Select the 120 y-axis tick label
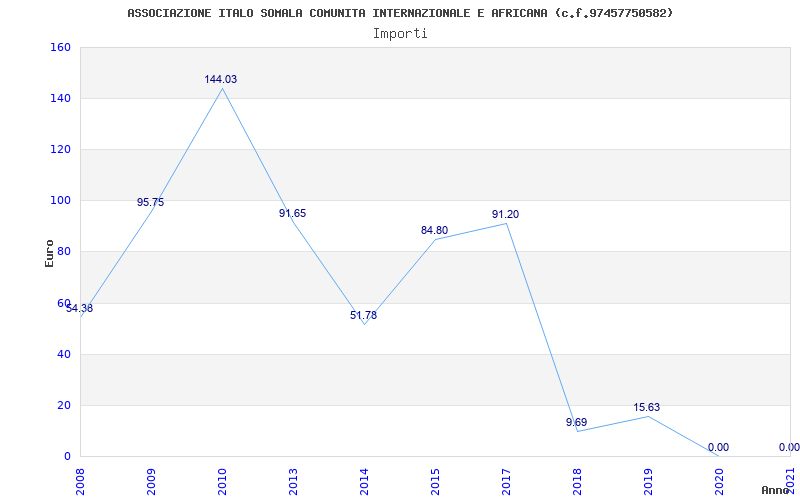This screenshot has width=800, height=500. tap(60, 149)
